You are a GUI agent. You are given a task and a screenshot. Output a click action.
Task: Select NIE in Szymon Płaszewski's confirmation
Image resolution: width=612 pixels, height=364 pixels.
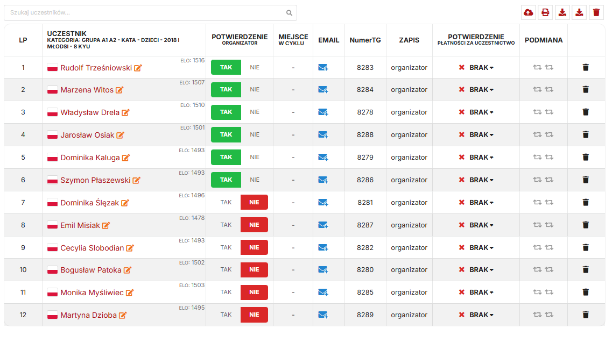click(x=255, y=180)
